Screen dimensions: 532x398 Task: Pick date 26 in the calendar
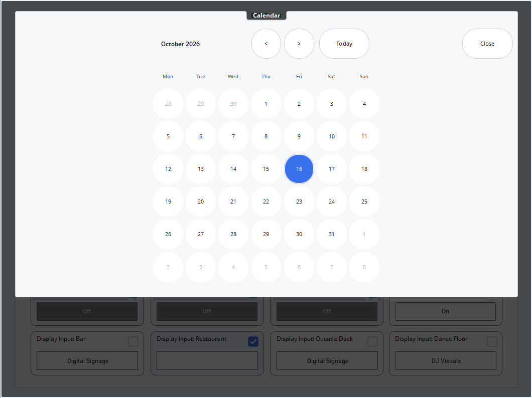point(168,234)
